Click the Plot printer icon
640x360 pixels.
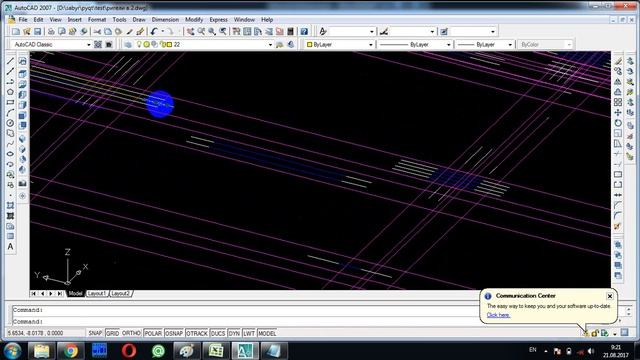(51, 31)
